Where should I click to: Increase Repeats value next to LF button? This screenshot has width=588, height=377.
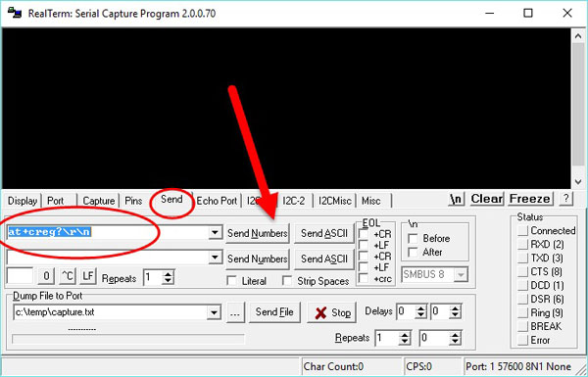tap(168, 274)
